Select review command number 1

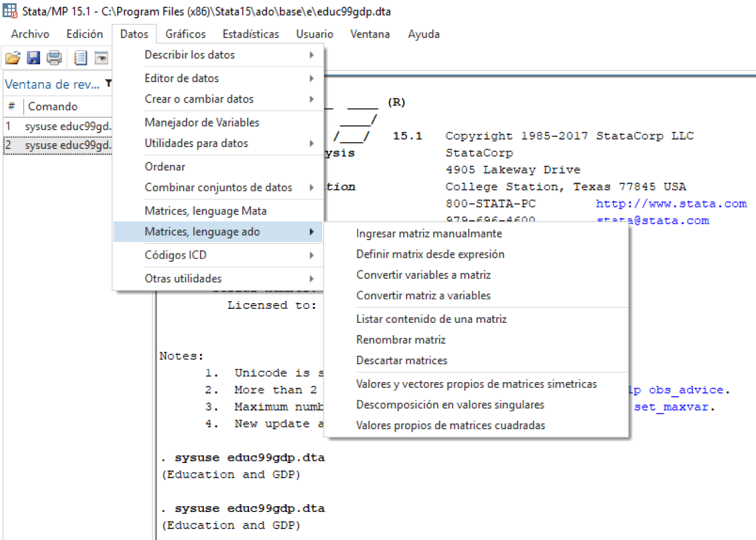(x=58, y=126)
